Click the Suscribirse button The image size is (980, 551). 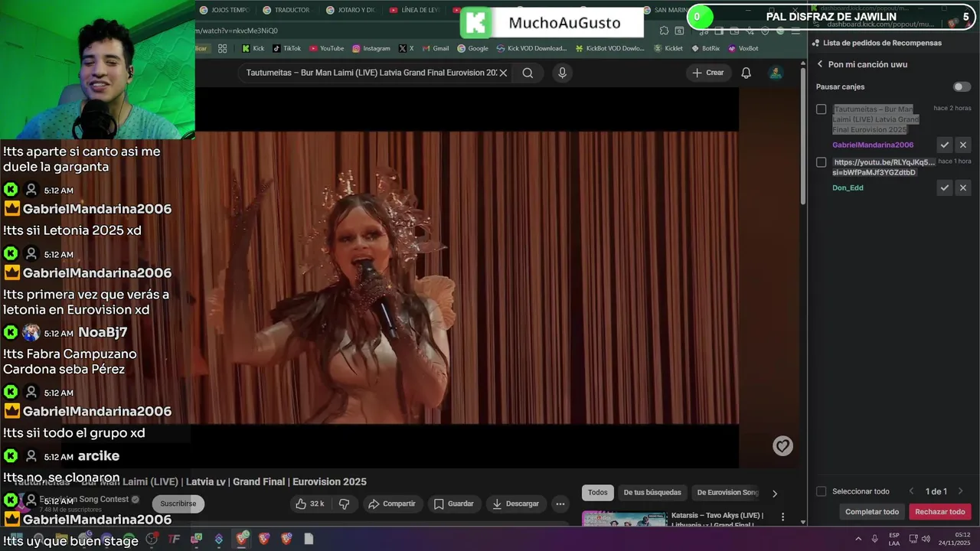178,504
